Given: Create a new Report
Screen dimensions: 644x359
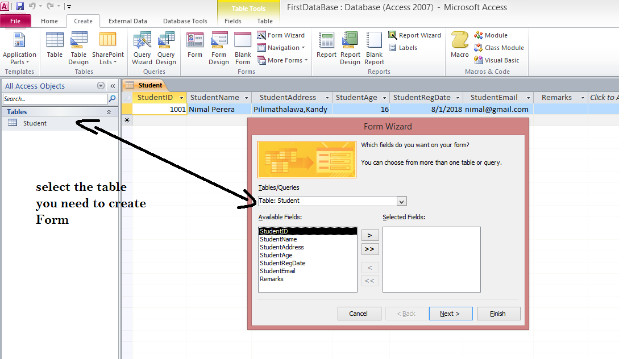Looking at the screenshot, I should click(x=326, y=48).
